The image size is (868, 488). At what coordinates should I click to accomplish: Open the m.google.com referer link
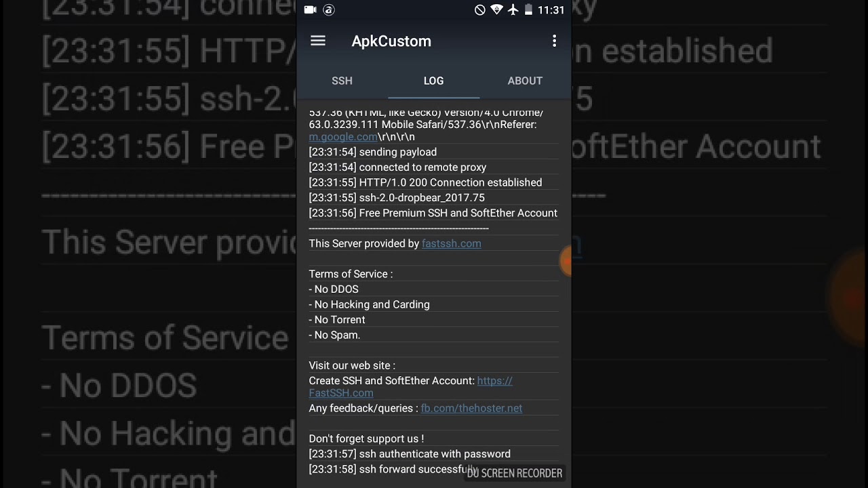[x=343, y=137]
